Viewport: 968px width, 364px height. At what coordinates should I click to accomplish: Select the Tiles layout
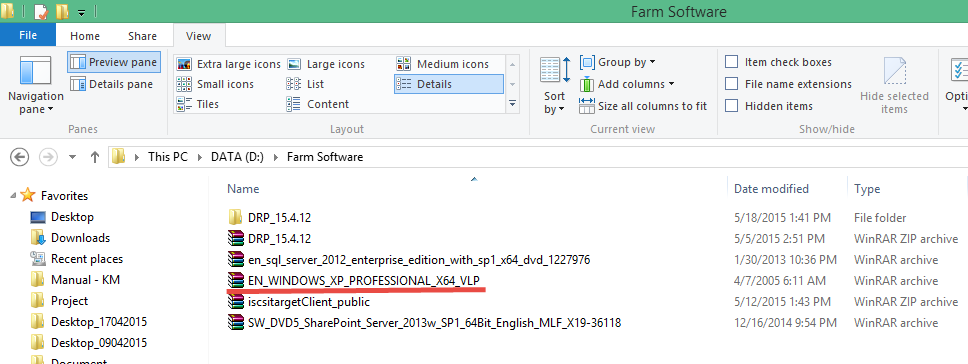coord(198,104)
